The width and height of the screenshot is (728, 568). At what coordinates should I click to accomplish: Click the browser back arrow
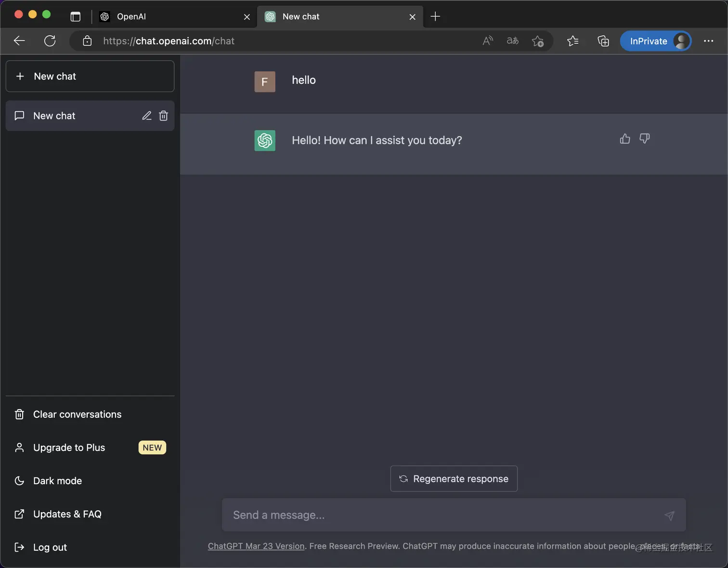19,41
